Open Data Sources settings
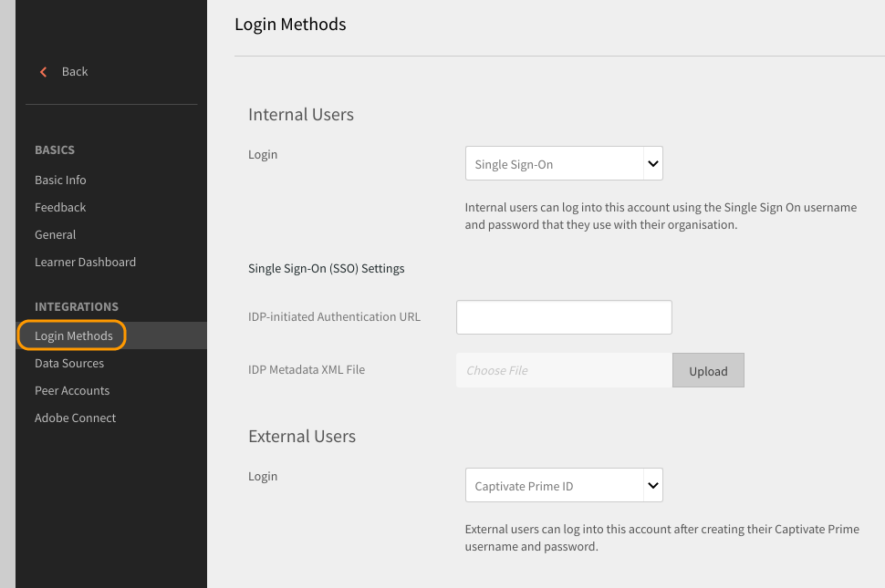The width and height of the screenshot is (885, 588). 68,363
